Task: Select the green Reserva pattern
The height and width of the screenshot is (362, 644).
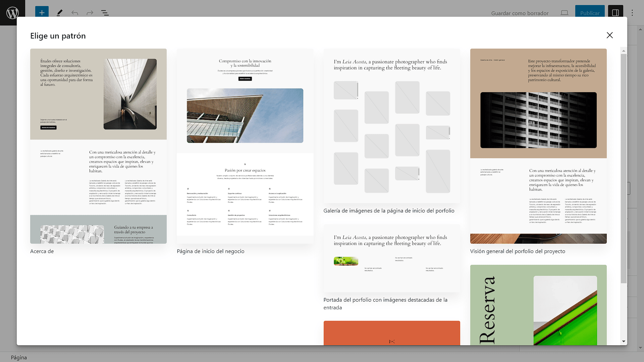Action: pyautogui.click(x=538, y=305)
